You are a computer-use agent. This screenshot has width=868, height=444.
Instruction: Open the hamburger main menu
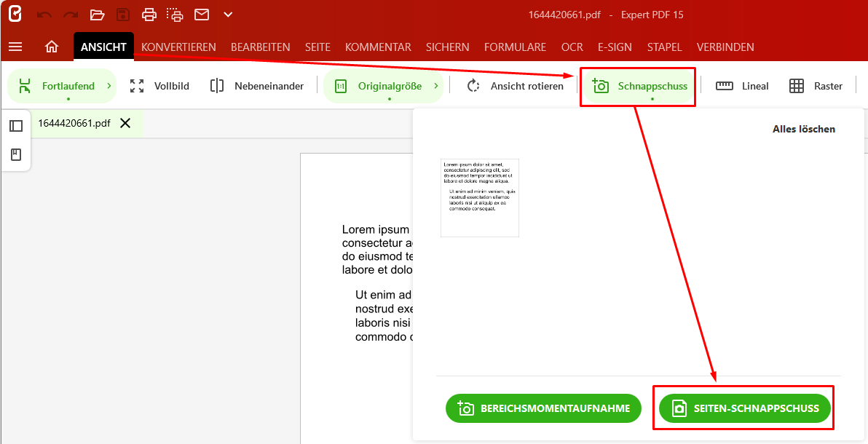pos(15,47)
